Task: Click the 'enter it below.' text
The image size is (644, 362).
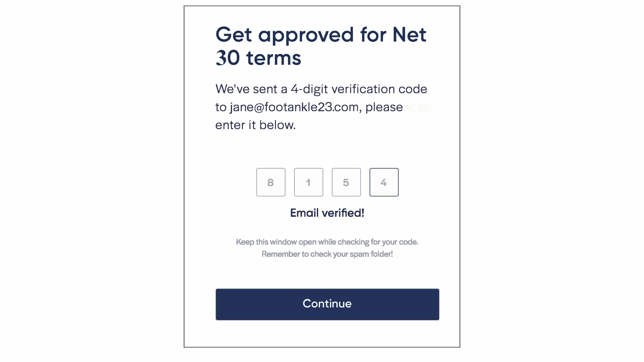Action: [x=255, y=125]
